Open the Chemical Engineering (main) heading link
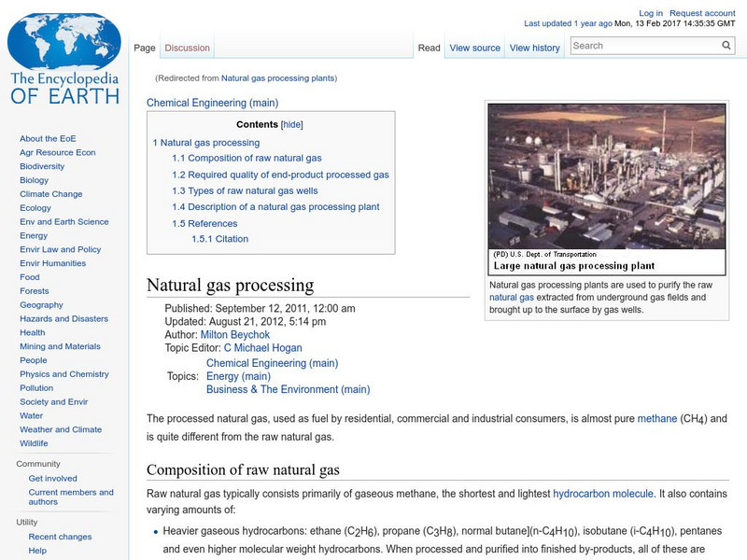 (x=213, y=103)
